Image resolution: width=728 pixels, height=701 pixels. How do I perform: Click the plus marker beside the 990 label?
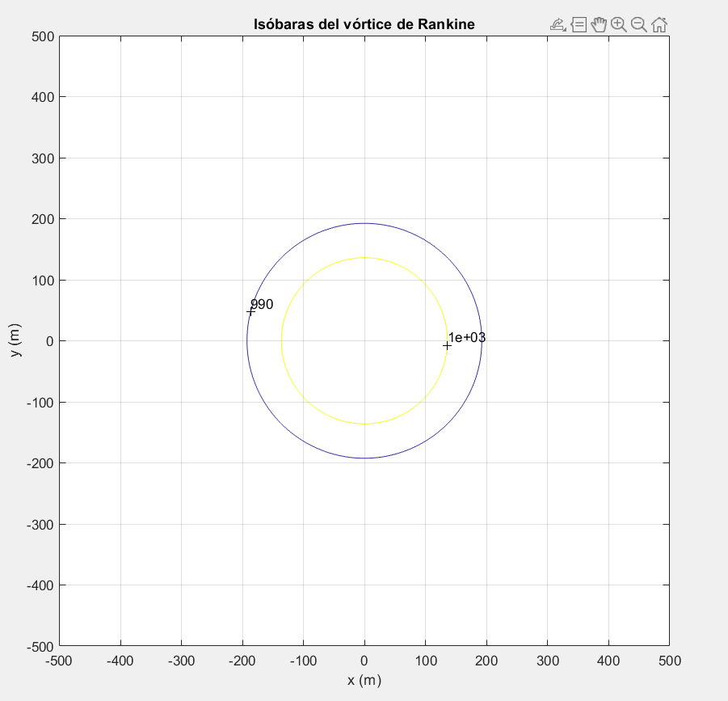tap(250, 311)
